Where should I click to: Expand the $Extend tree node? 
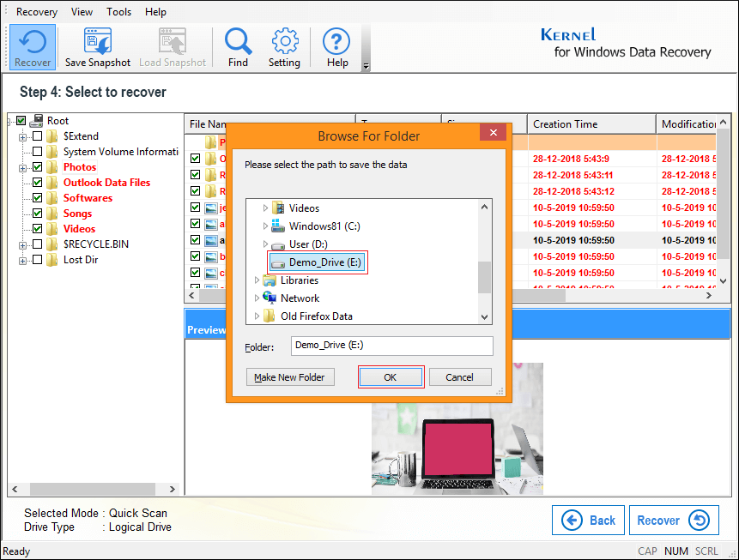click(x=22, y=137)
